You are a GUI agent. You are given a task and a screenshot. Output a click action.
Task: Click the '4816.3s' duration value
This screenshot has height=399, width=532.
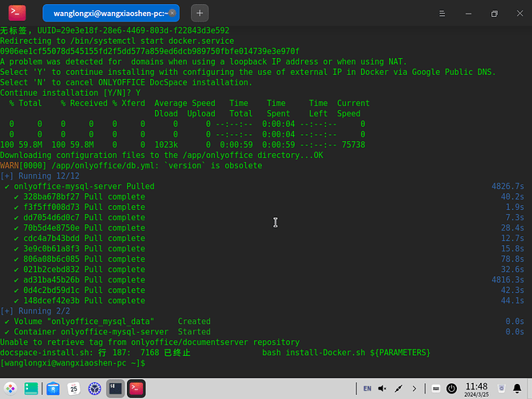coord(507,279)
